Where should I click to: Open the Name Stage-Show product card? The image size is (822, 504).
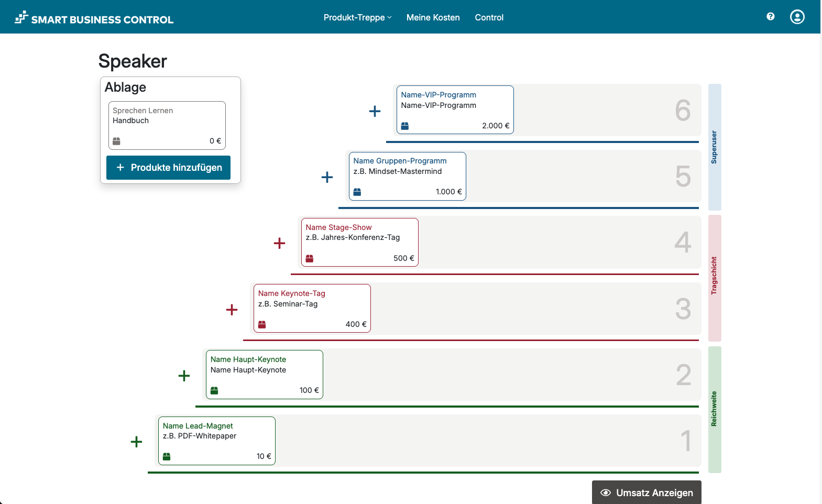359,242
